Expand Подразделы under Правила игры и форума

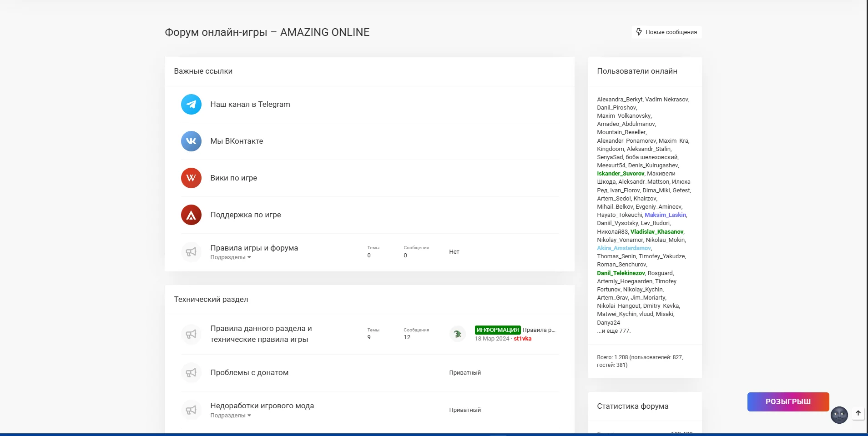click(230, 257)
